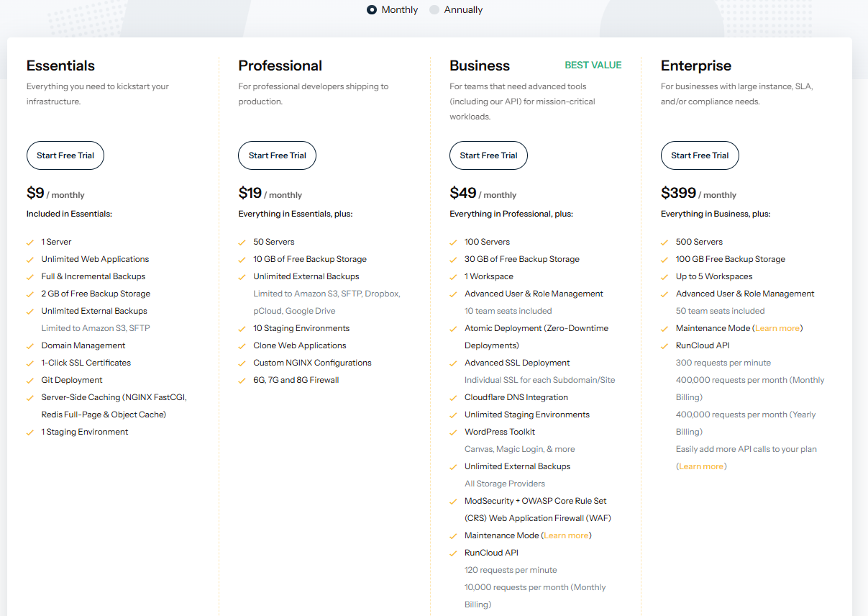Click 'Everything in Essentials, plus:' text

tap(296, 214)
